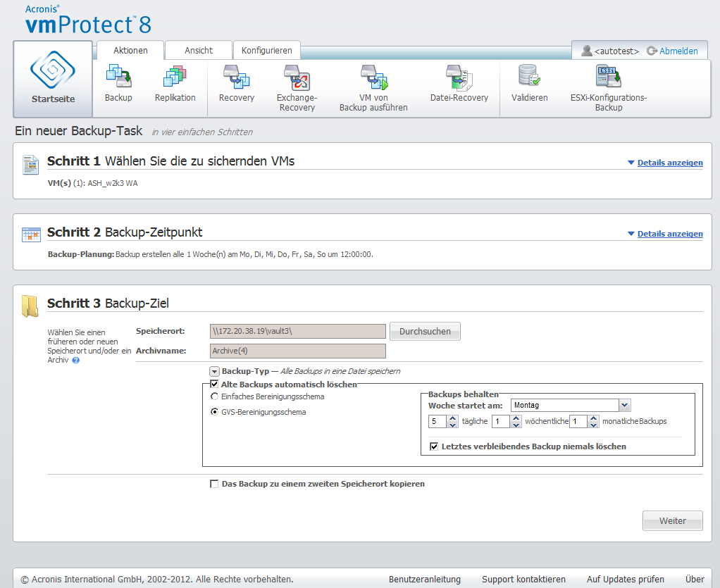The height and width of the screenshot is (588, 720).
Task: Switch to the Ansicht tab
Action: 199,51
